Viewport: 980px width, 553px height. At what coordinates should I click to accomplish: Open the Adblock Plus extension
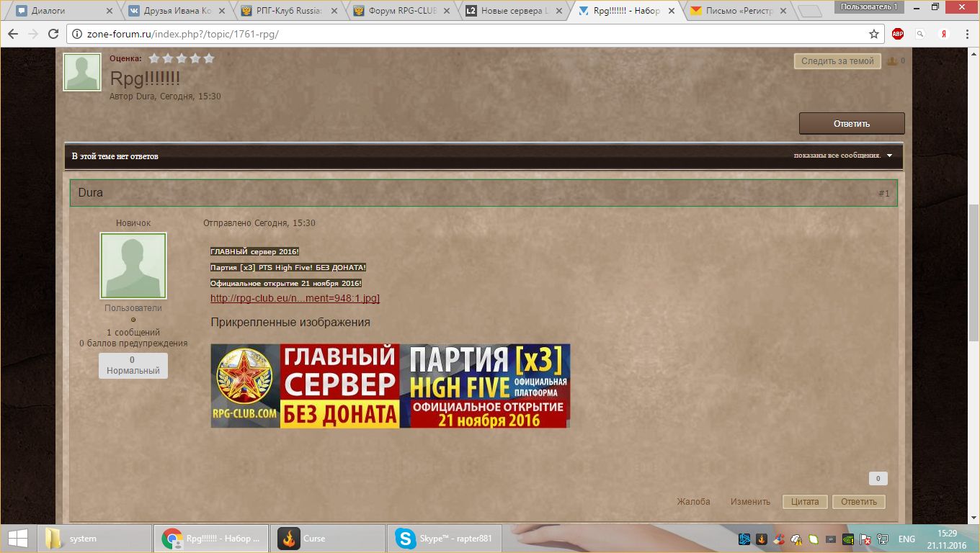tap(898, 34)
